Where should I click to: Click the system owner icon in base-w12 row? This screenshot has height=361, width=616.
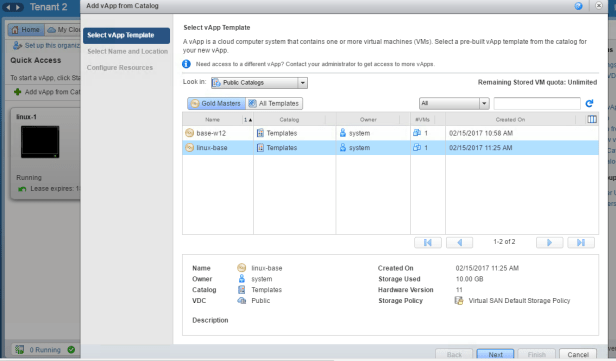(343, 133)
